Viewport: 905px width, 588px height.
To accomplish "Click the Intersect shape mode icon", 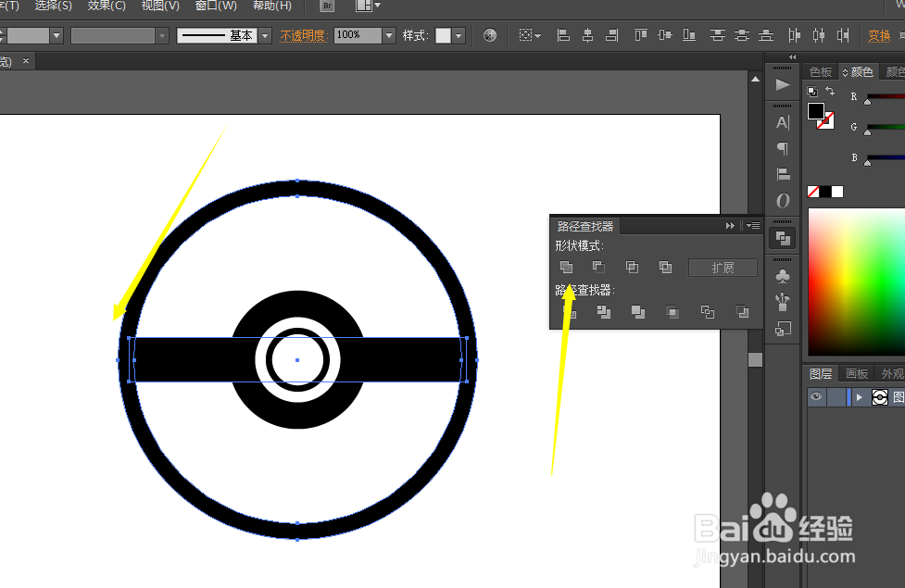I will 632,268.
